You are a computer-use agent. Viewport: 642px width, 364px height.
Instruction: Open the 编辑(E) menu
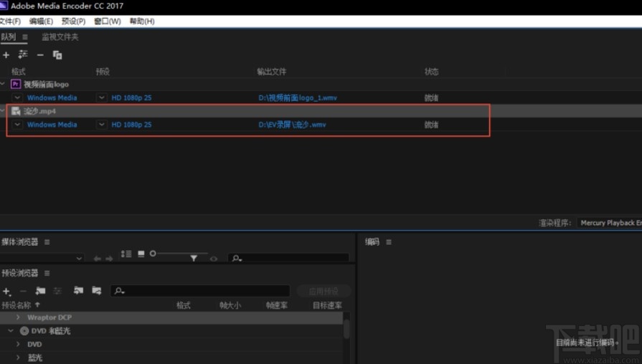pyautogui.click(x=41, y=21)
